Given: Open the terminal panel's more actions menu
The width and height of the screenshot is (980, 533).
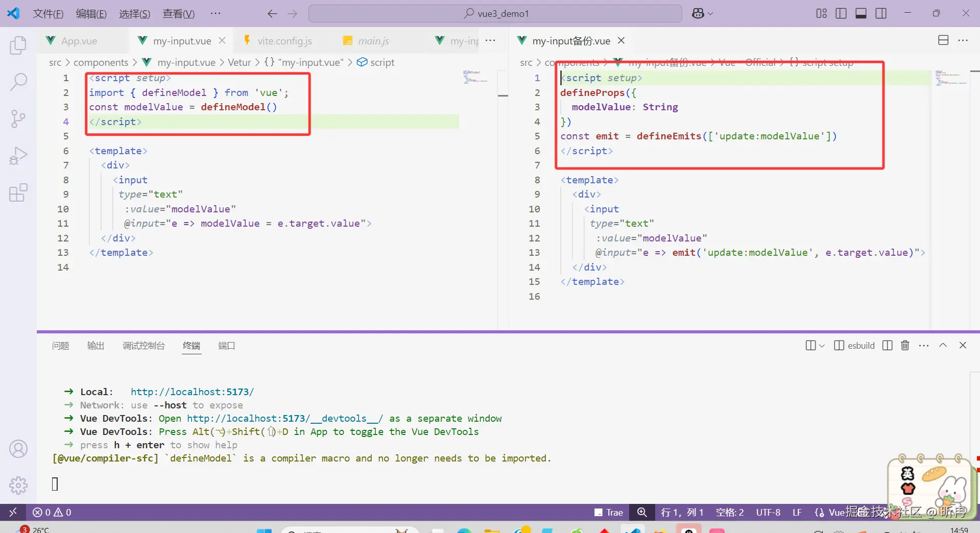Looking at the screenshot, I should [923, 345].
